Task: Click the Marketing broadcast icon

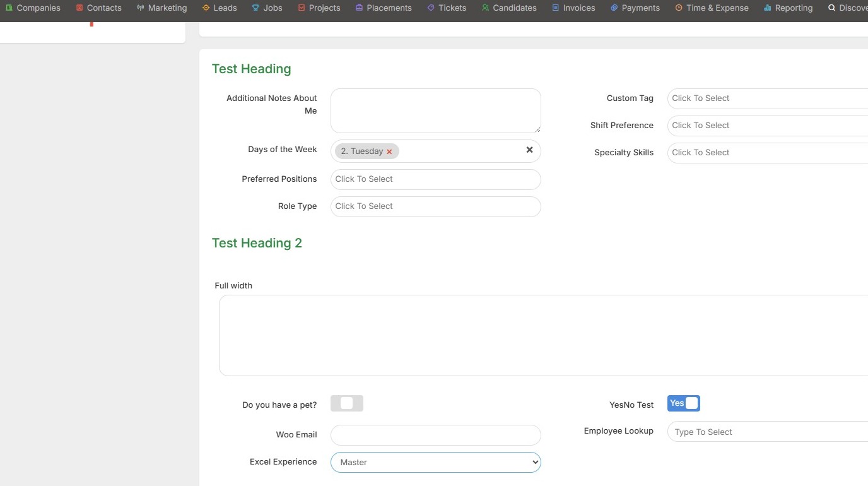Action: (x=141, y=8)
